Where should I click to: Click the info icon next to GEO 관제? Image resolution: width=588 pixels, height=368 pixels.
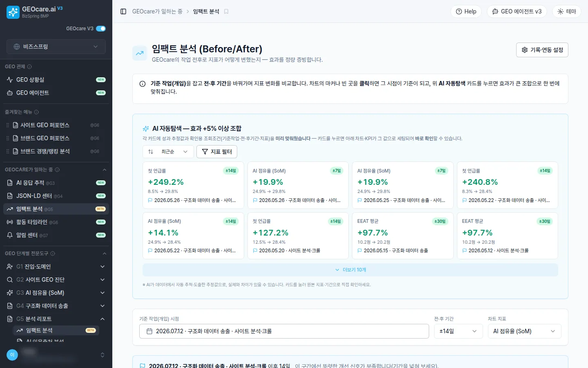point(29,67)
